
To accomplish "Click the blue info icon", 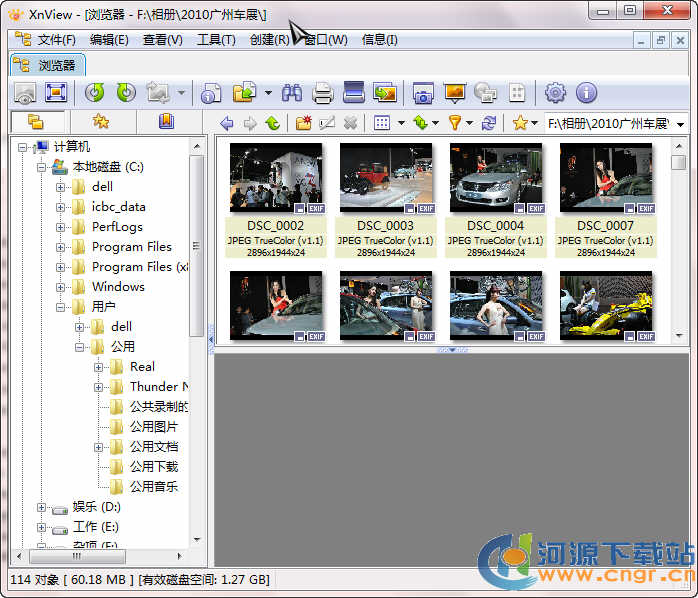I will 586,93.
